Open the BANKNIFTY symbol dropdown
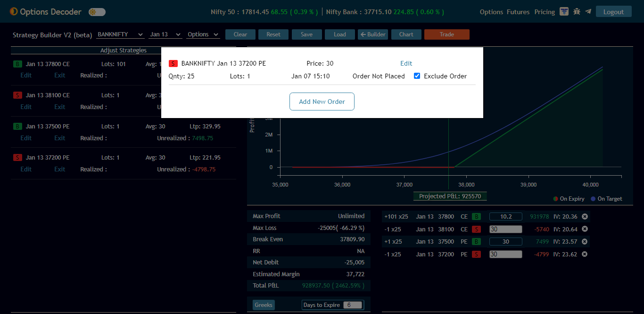The height and width of the screenshot is (314, 644). [120, 34]
